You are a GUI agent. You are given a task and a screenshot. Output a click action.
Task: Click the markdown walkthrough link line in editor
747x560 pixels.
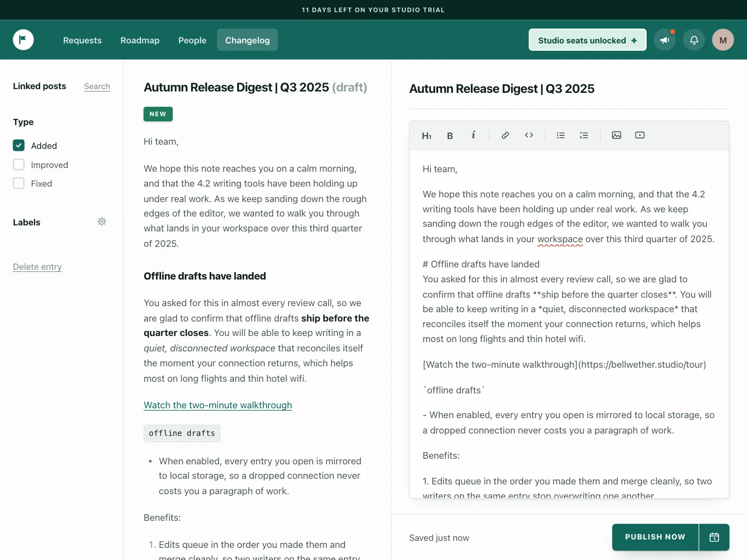point(564,364)
